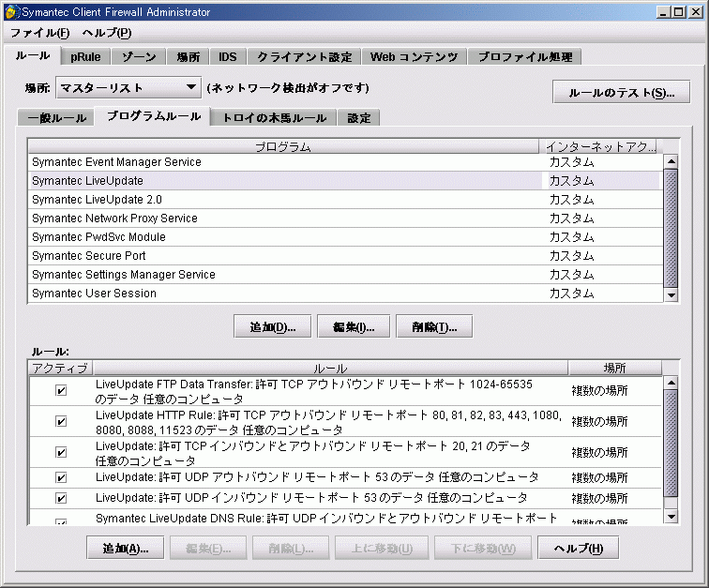
Task: Select Symantec Event Manager Service row
Action: coord(344,162)
